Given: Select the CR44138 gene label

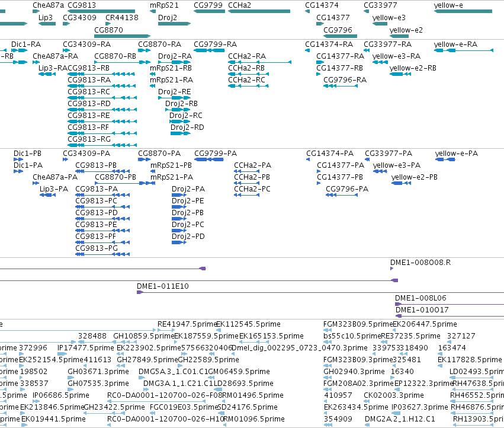Looking at the screenshot, I should point(122,17).
